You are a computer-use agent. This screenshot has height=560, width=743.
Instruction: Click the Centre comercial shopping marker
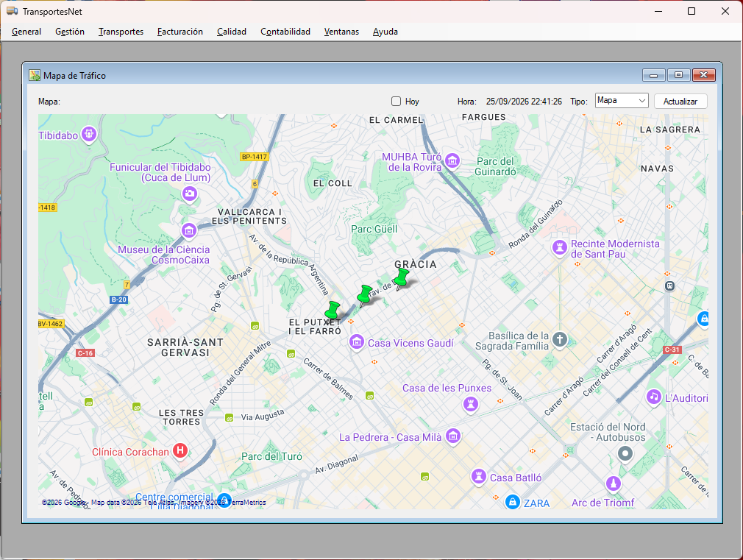[224, 500]
